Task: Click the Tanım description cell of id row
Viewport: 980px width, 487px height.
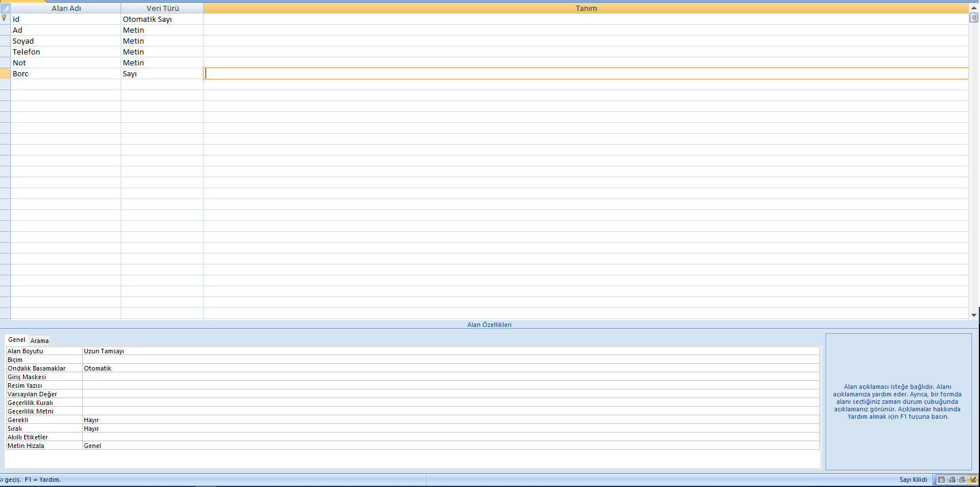Action: [x=586, y=19]
